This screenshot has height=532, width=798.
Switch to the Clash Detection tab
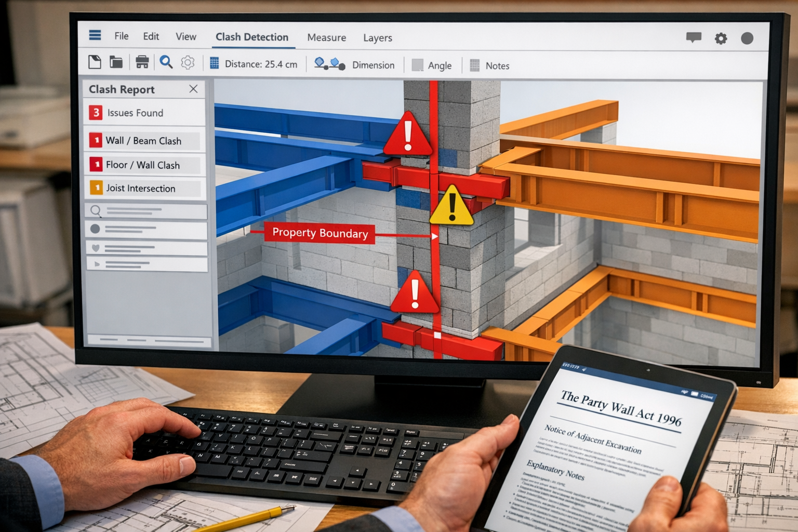tap(252, 37)
